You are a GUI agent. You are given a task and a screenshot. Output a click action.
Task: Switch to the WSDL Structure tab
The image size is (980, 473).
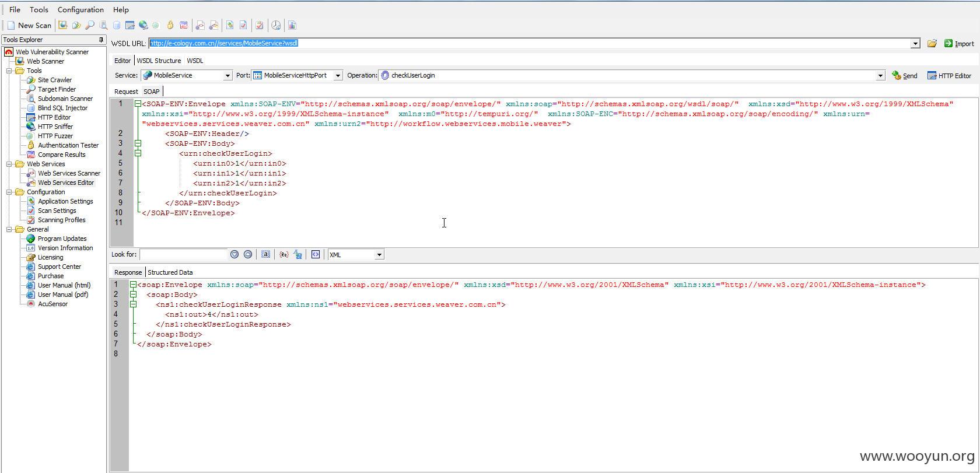[x=159, y=61]
